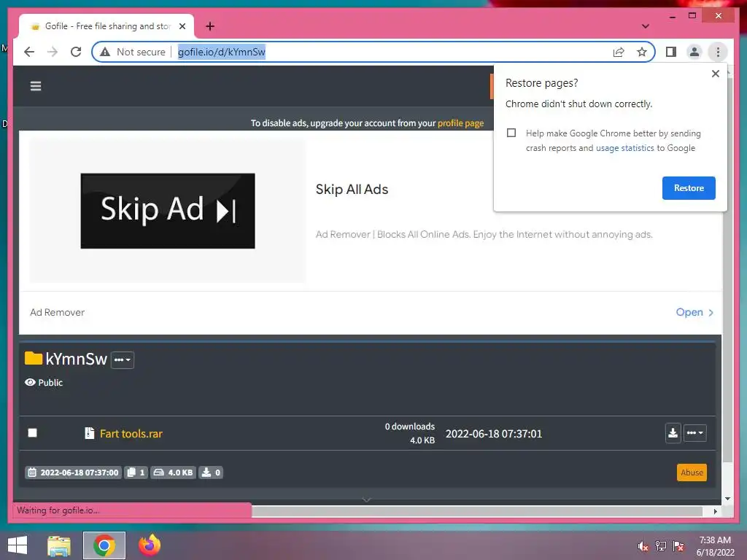Click the blue Restore button
The height and width of the screenshot is (560, 747).
coord(689,188)
